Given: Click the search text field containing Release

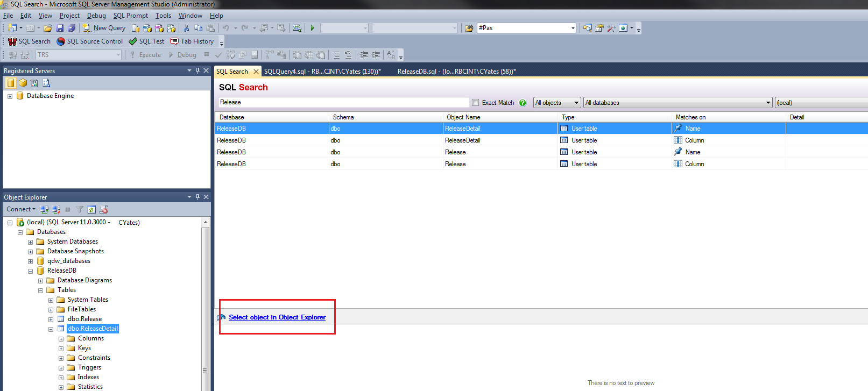Looking at the screenshot, I should coord(343,102).
